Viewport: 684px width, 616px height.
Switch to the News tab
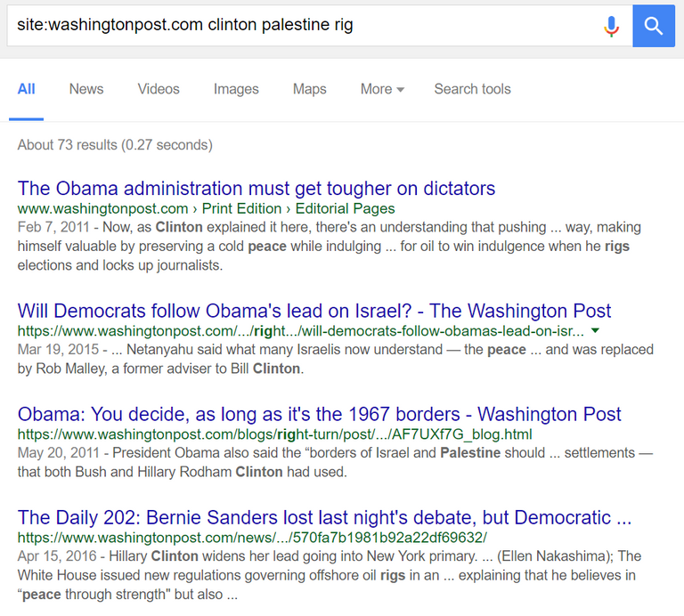pyautogui.click(x=86, y=89)
